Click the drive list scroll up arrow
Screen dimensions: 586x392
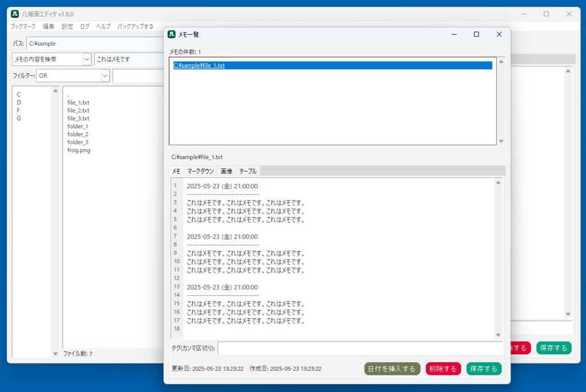(x=56, y=91)
